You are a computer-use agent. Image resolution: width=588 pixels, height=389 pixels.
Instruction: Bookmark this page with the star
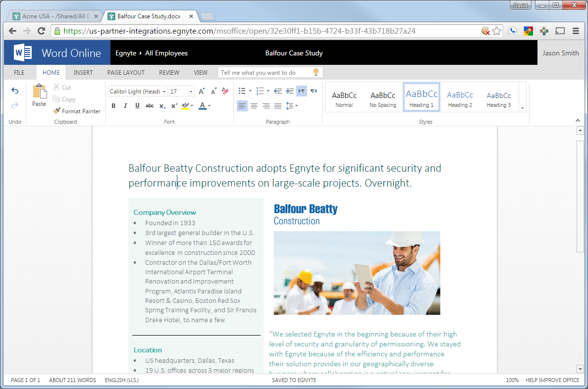point(497,31)
